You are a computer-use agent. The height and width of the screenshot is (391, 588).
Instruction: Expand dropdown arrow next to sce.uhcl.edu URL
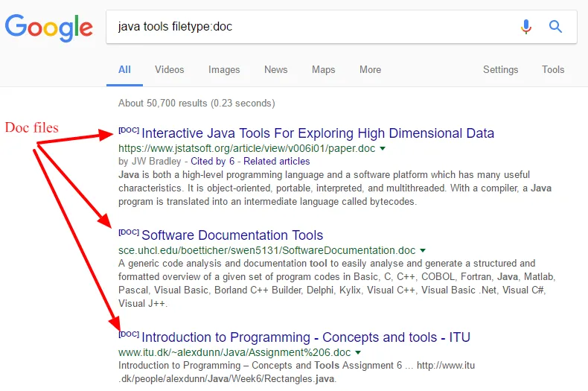tap(423, 251)
